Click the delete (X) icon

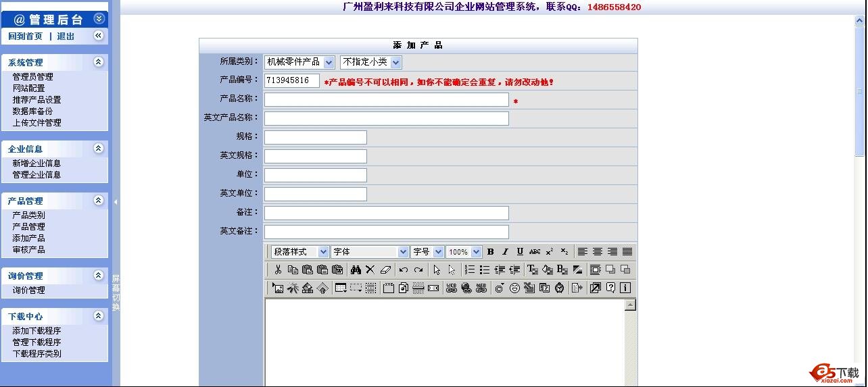coord(370,269)
